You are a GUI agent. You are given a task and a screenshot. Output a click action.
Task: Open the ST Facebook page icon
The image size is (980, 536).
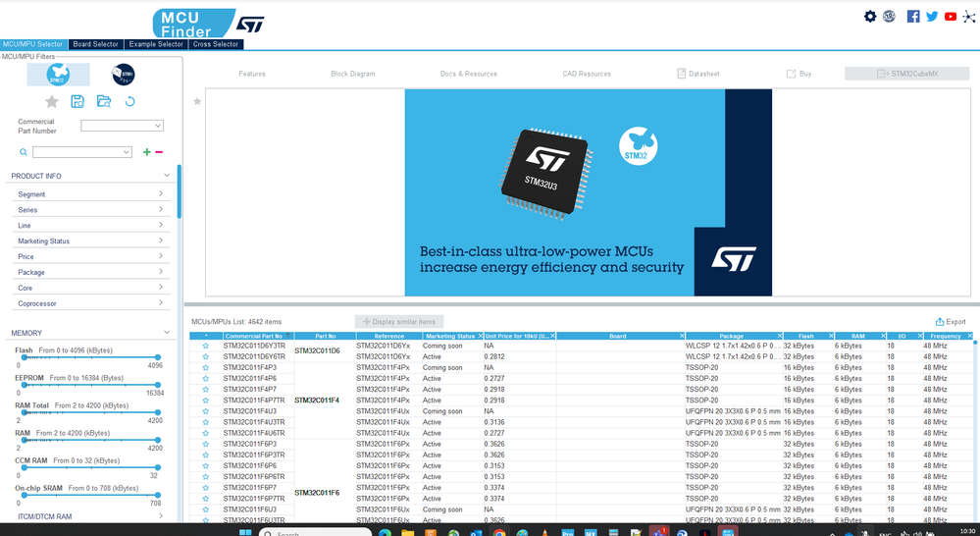click(x=913, y=17)
